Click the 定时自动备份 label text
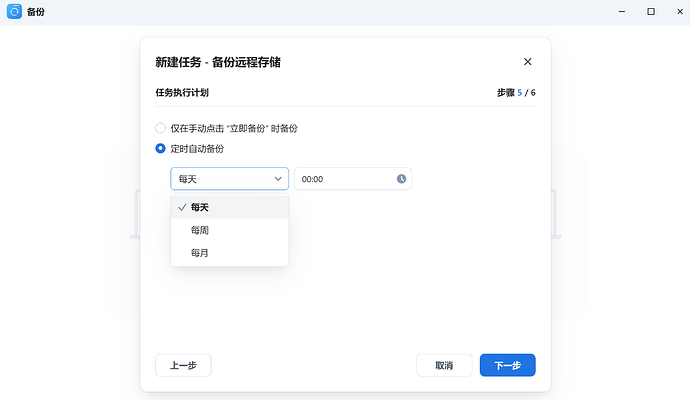The height and width of the screenshot is (400, 690). [197, 148]
